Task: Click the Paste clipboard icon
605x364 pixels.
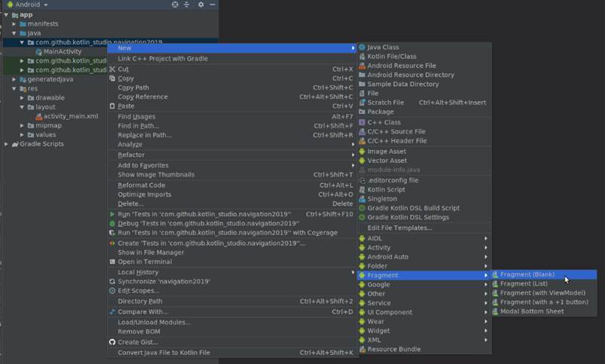Action: [112, 106]
